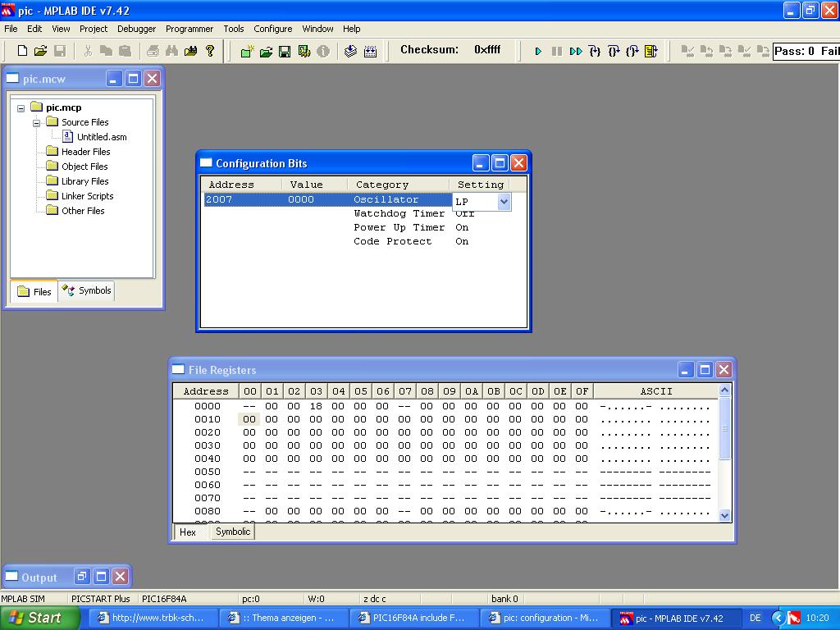The width and height of the screenshot is (840, 630).
Task: Click the Build All icon
Action: tap(370, 52)
